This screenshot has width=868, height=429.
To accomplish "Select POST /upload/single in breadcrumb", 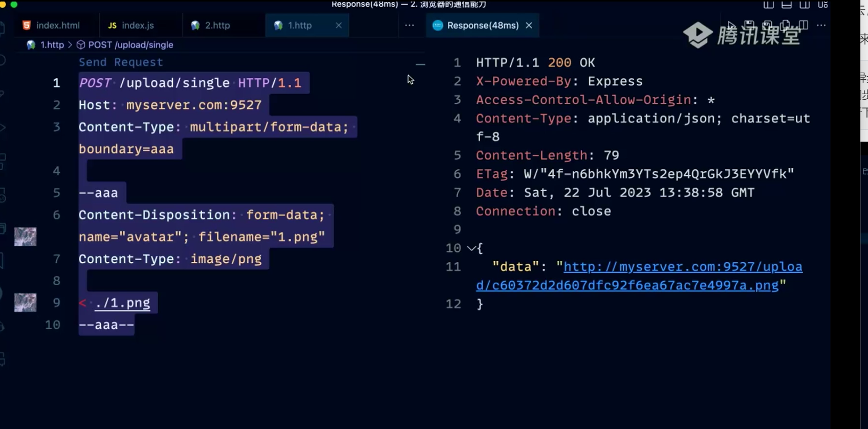I will tap(131, 45).
